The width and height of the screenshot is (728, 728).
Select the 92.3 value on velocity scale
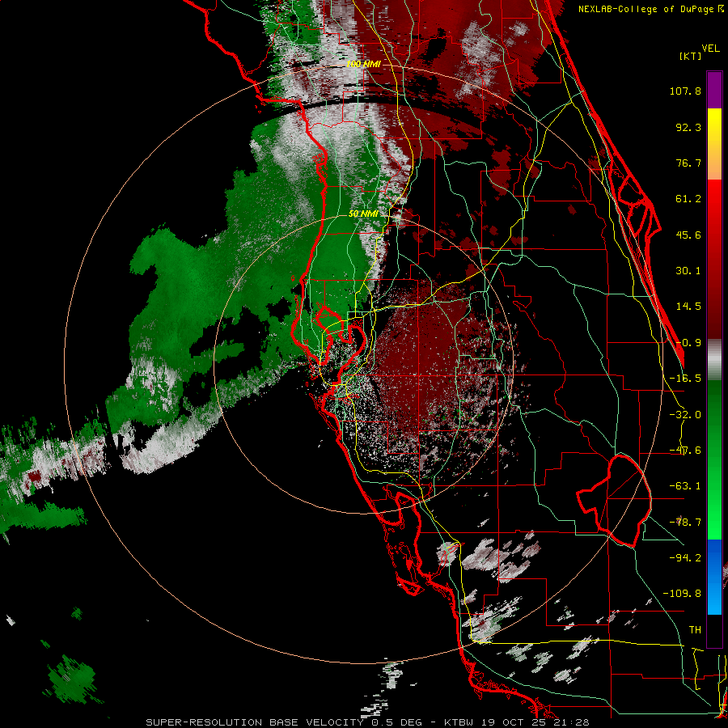point(688,127)
